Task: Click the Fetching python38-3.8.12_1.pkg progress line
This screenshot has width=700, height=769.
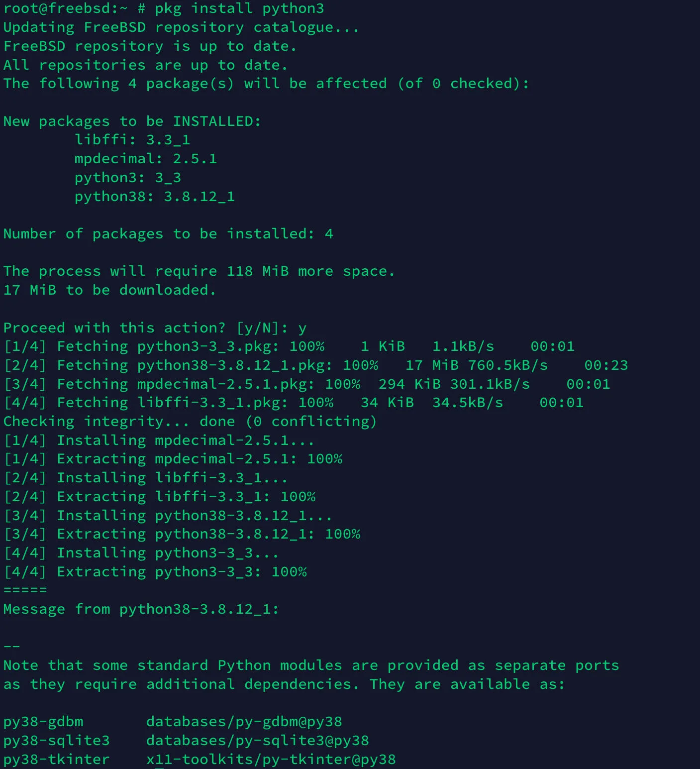Action: click(x=315, y=365)
